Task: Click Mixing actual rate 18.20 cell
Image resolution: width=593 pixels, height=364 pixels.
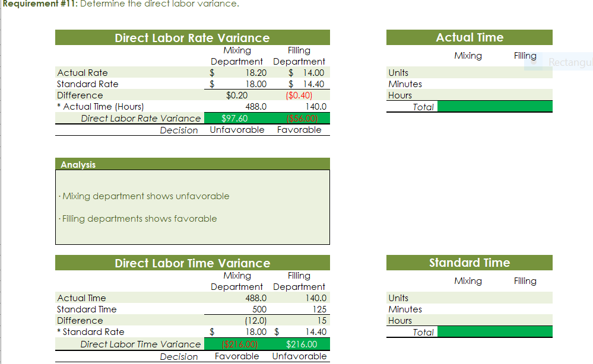Action: (x=237, y=72)
